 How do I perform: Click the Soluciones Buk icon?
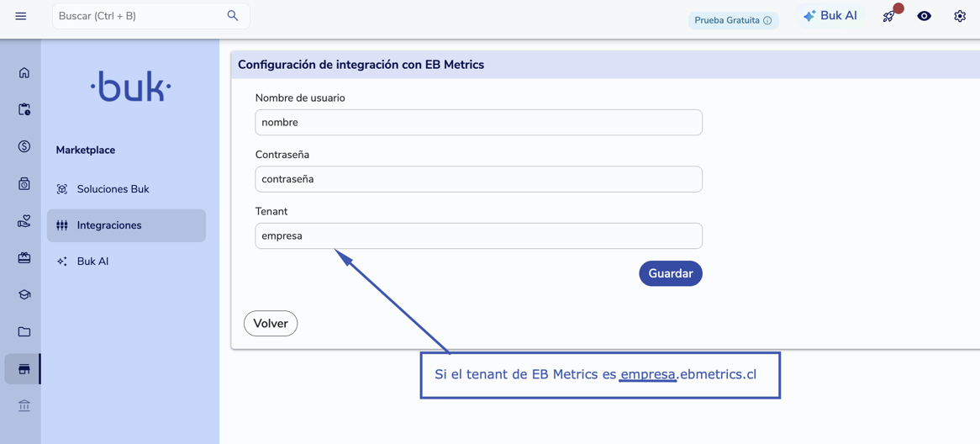(x=62, y=189)
